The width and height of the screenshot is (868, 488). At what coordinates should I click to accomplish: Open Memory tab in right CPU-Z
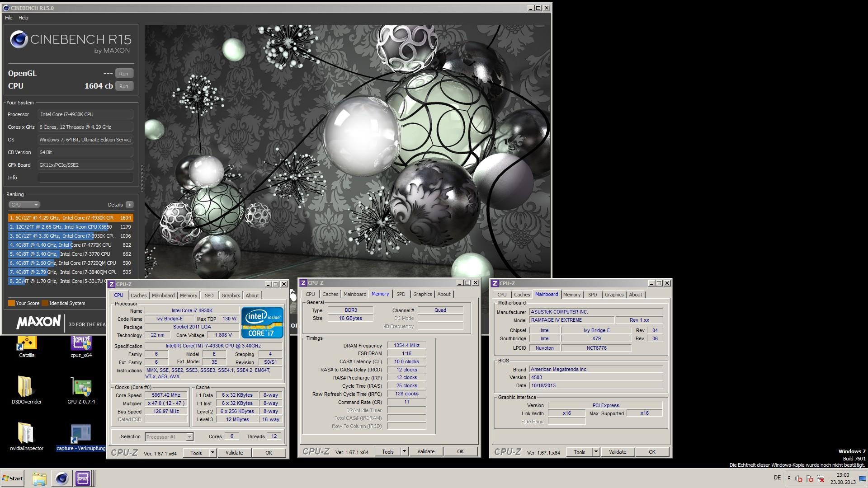tap(572, 295)
